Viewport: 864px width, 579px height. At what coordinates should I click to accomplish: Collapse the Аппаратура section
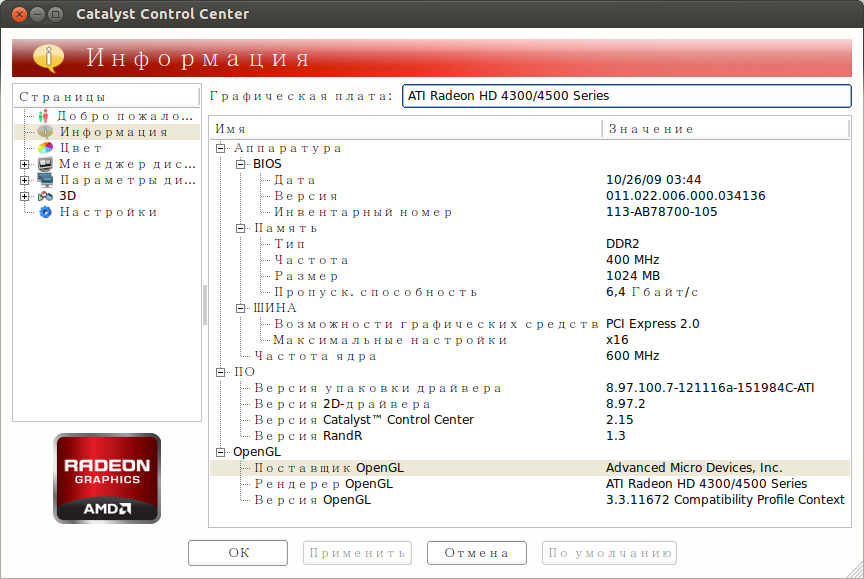coord(220,148)
